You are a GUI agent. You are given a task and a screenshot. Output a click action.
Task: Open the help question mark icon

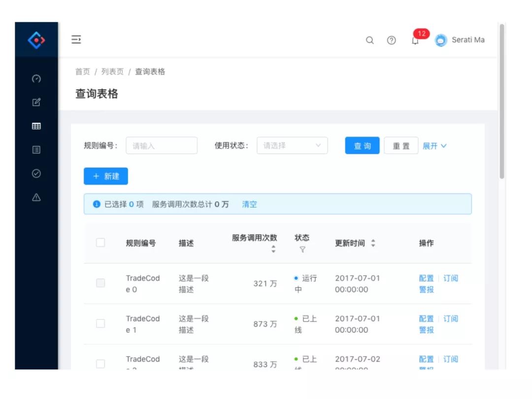(391, 40)
